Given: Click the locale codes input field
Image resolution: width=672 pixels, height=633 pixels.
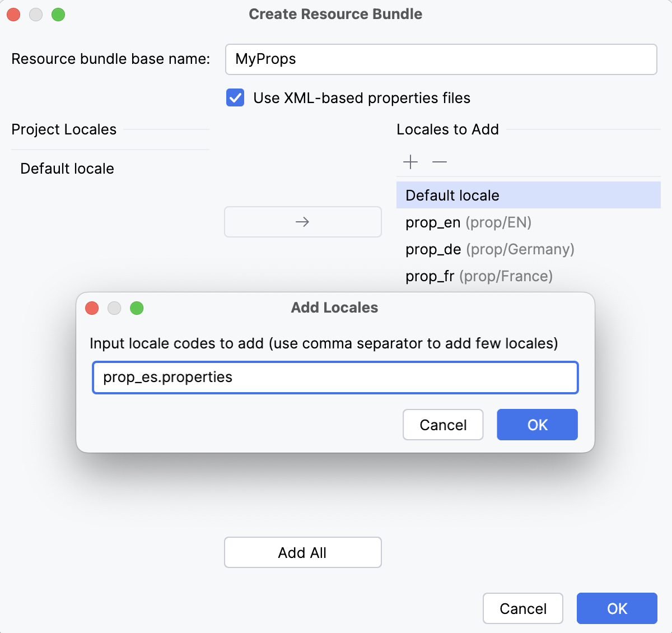Looking at the screenshot, I should pos(334,378).
